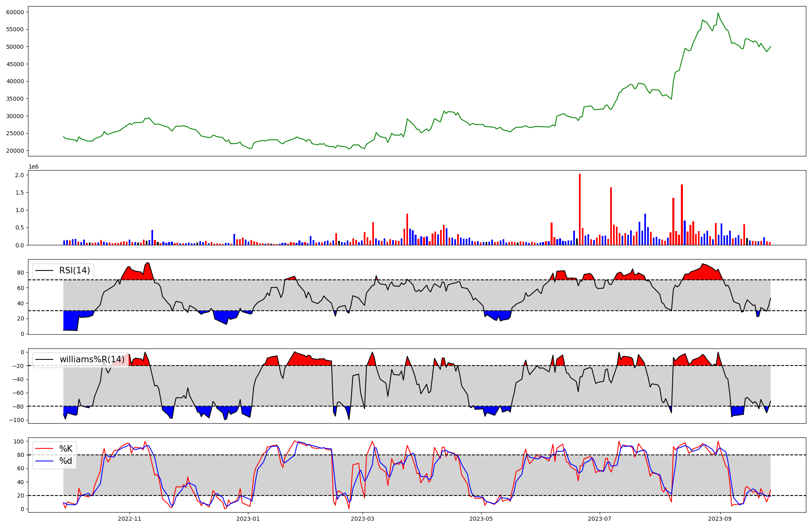812x528 pixels.
Task: Click the 2023-01 x-axis date label
Action: tap(248, 519)
